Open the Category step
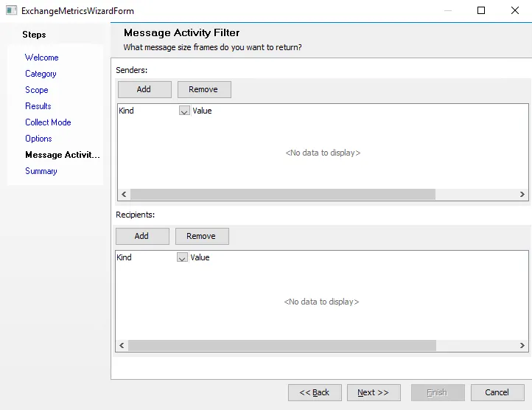 [41, 74]
